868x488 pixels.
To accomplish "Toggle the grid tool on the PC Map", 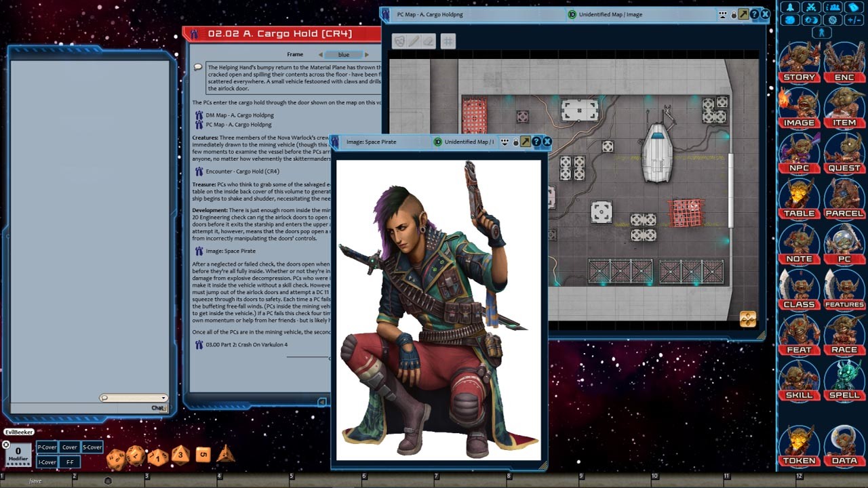I will [x=448, y=41].
